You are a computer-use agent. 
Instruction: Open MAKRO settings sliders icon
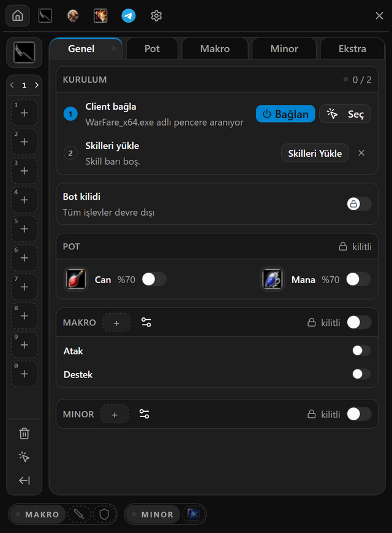146,322
